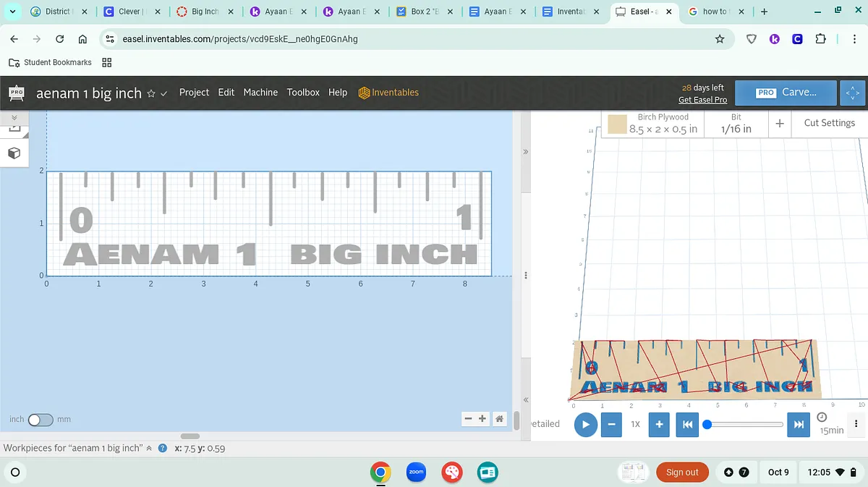The image size is (868, 487).
Task: Follow the Get Easel Pro link
Action: [702, 100]
